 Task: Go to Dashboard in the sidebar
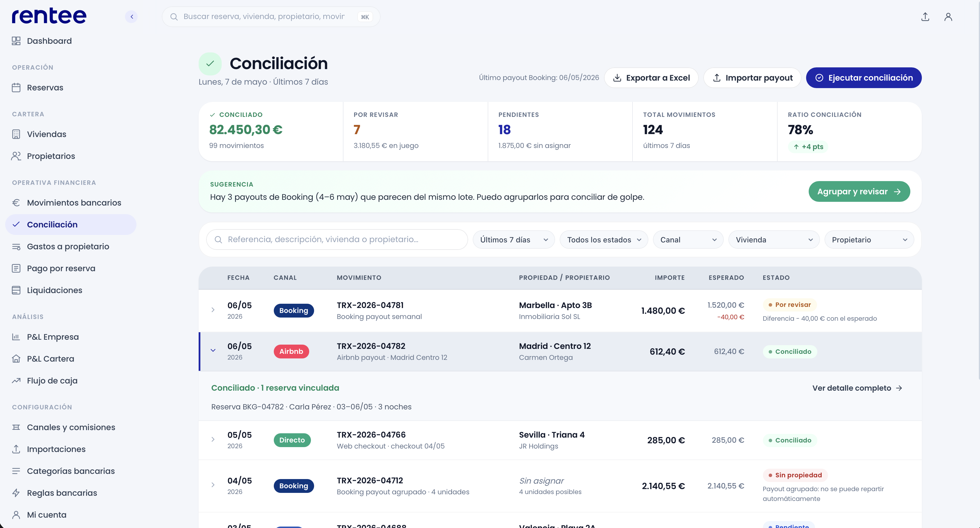71,41
